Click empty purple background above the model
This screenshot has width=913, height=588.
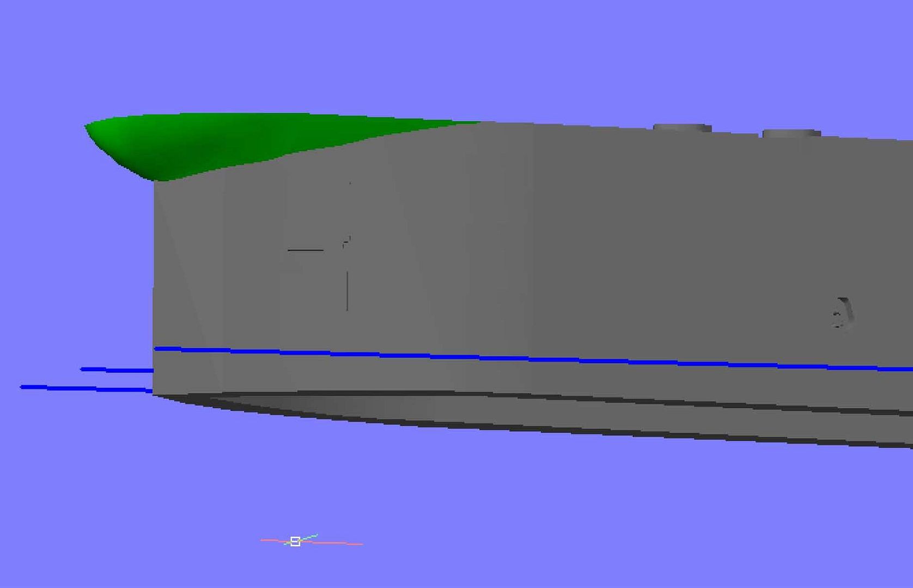coord(436,54)
